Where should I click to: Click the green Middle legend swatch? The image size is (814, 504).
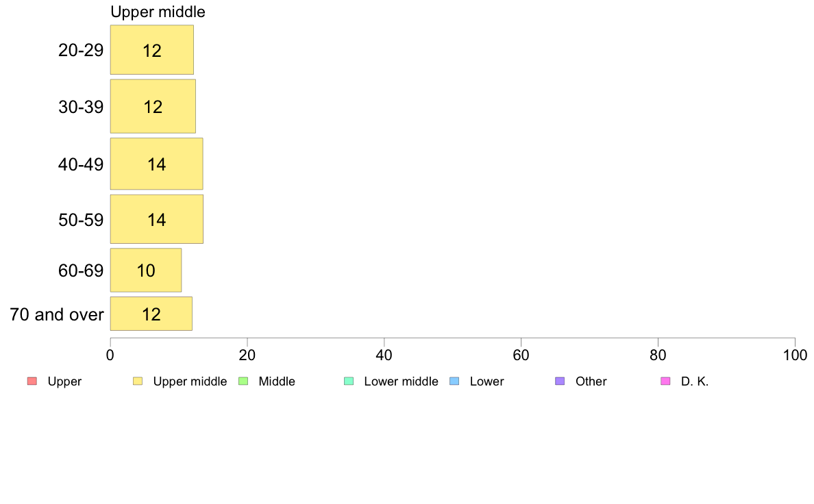[x=243, y=381]
